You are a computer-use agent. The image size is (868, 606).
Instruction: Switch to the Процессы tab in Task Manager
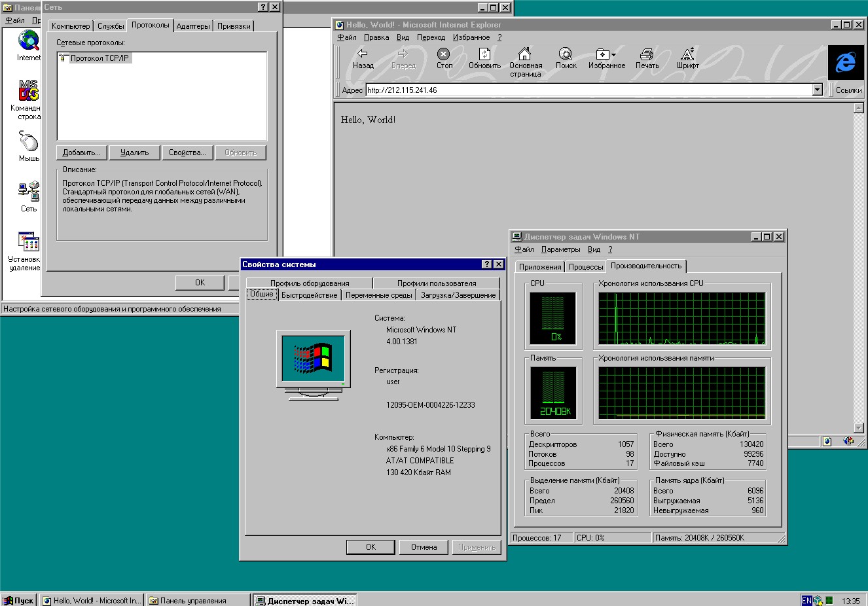586,267
